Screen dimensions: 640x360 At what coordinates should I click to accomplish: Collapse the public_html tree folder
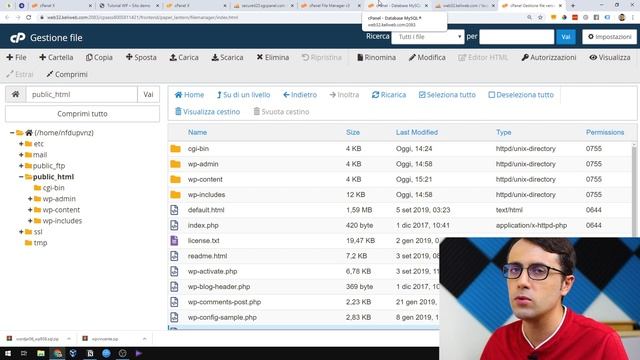[21, 177]
